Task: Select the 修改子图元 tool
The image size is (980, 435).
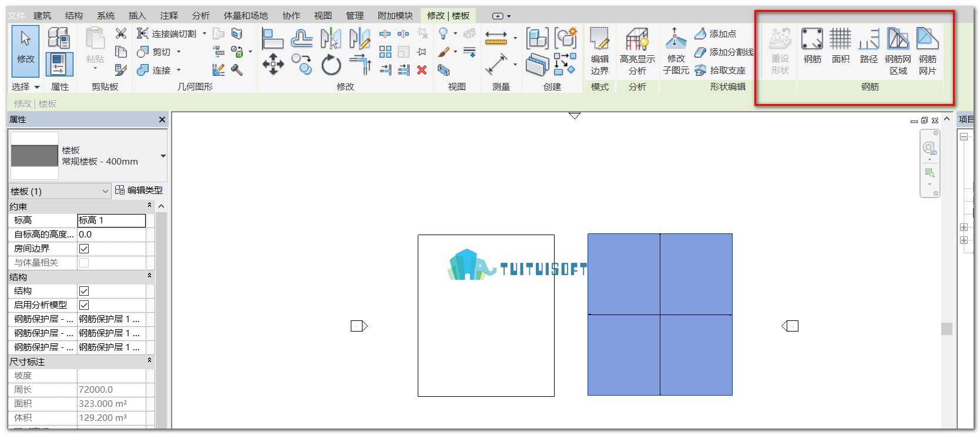Action: coord(676,51)
